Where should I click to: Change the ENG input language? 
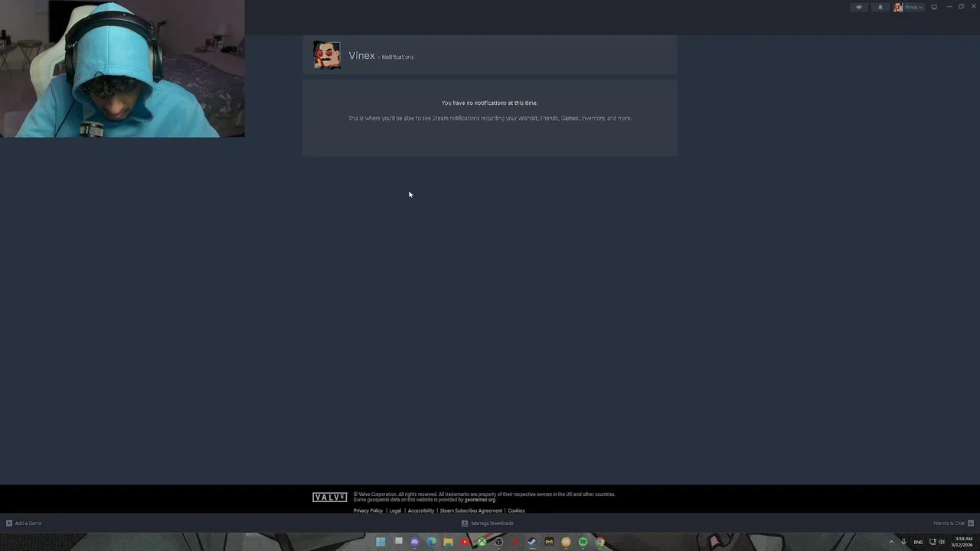point(918,542)
